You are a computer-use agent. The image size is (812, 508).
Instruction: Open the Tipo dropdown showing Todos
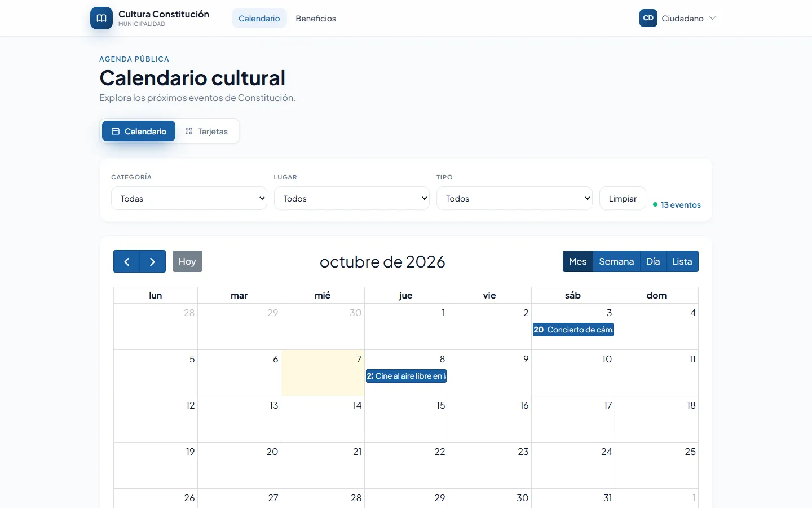514,198
